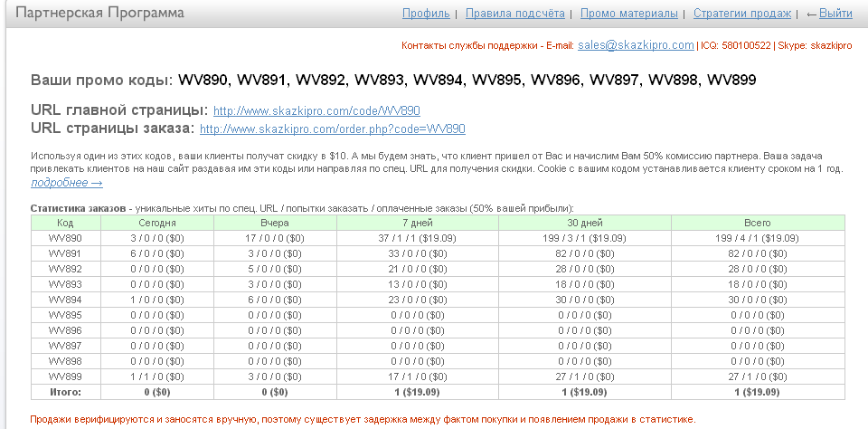Click the Всего column header
The width and height of the screenshot is (868, 429).
757,223
